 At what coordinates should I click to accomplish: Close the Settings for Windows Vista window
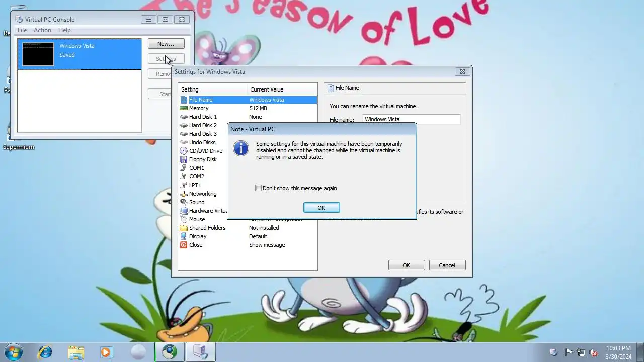pos(462,71)
